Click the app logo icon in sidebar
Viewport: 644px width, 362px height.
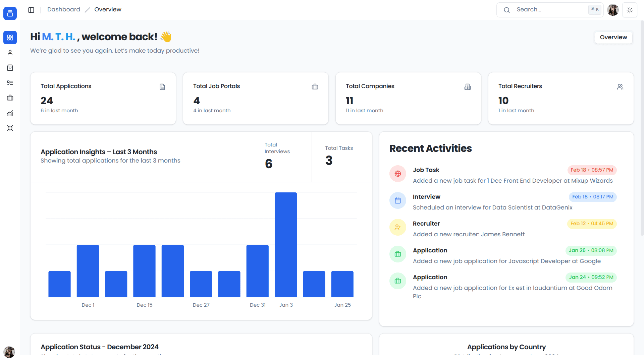coord(10,13)
